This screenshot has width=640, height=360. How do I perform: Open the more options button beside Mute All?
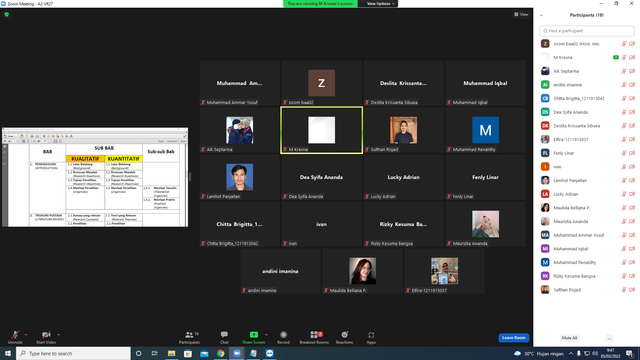coord(609,338)
